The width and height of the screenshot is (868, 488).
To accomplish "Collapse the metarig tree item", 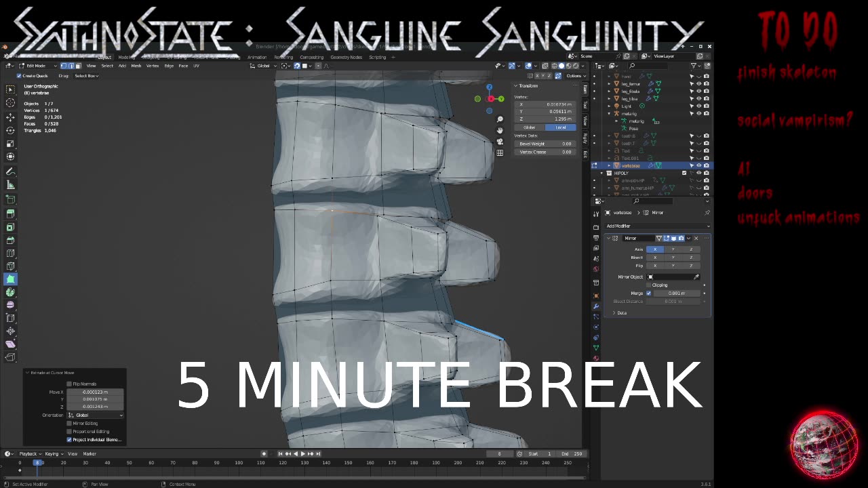I will pyautogui.click(x=608, y=114).
